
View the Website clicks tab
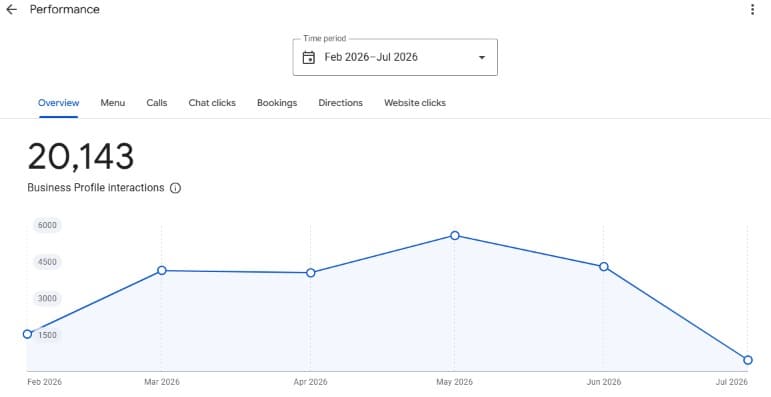tap(415, 103)
